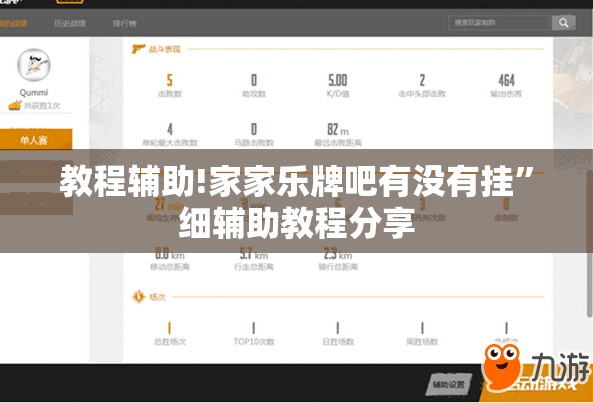
Task: Click the chicken win count icon
Action: pos(14,105)
